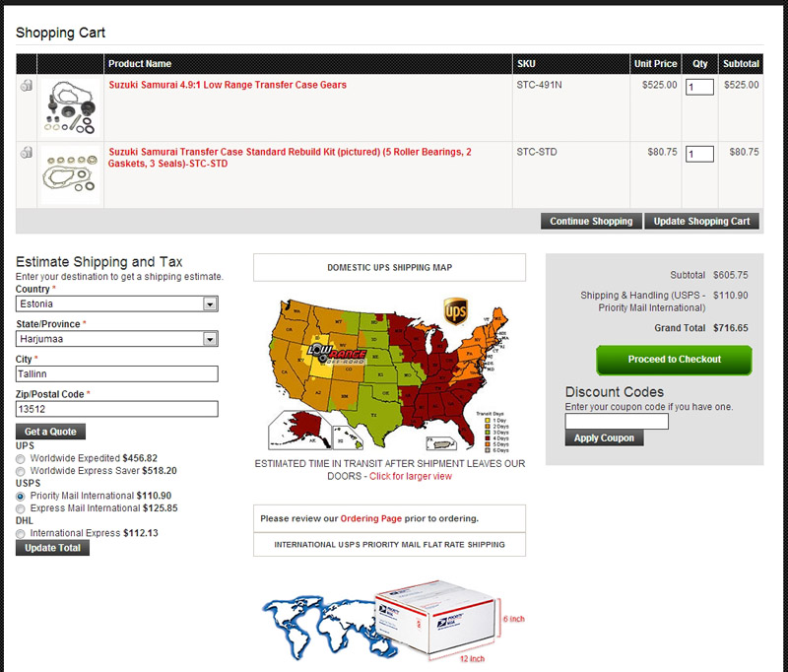Image resolution: width=788 pixels, height=672 pixels.
Task: Select USPS Express Mail International option
Action: click(x=20, y=508)
